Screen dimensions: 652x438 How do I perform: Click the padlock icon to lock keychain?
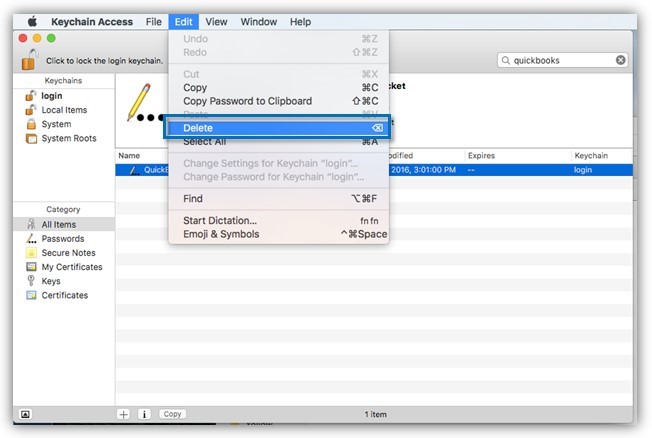click(30, 59)
